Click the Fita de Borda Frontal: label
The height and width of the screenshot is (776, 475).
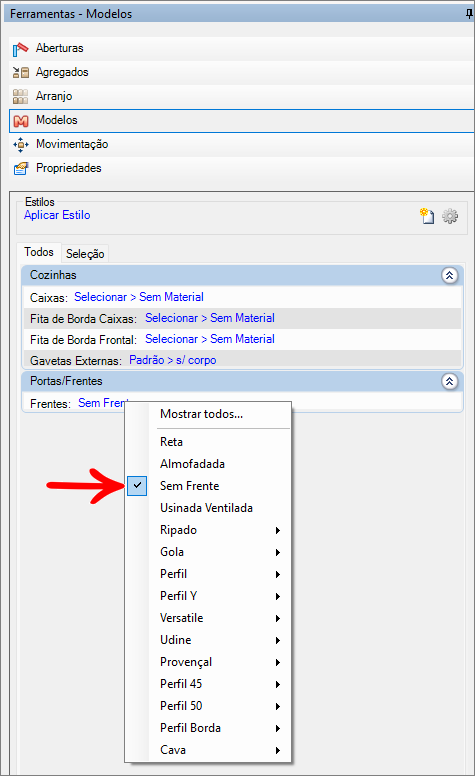[83, 340]
